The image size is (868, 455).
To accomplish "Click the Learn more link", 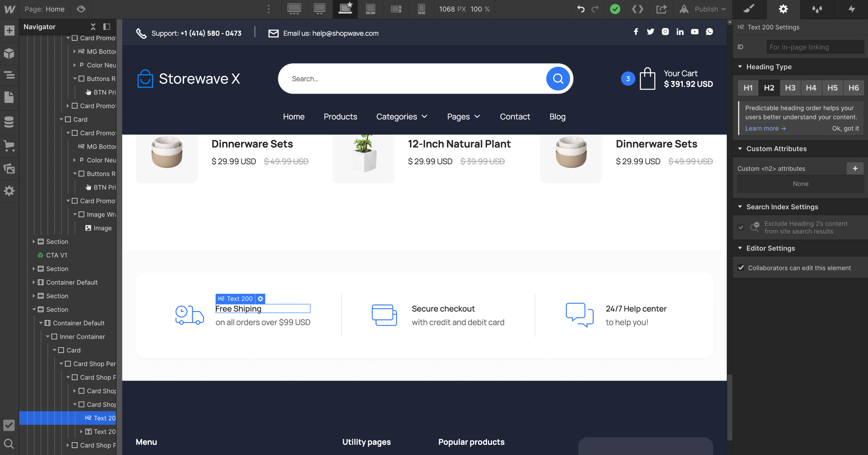I will pyautogui.click(x=765, y=128).
